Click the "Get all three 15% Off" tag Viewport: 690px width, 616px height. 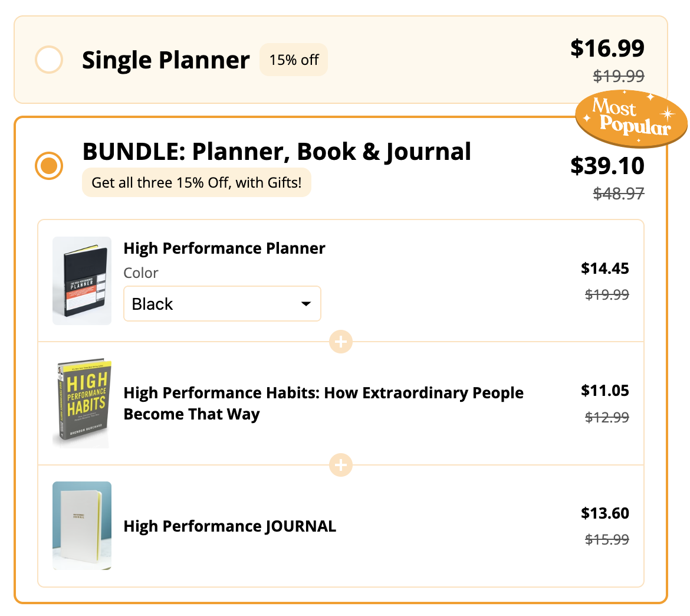(196, 183)
